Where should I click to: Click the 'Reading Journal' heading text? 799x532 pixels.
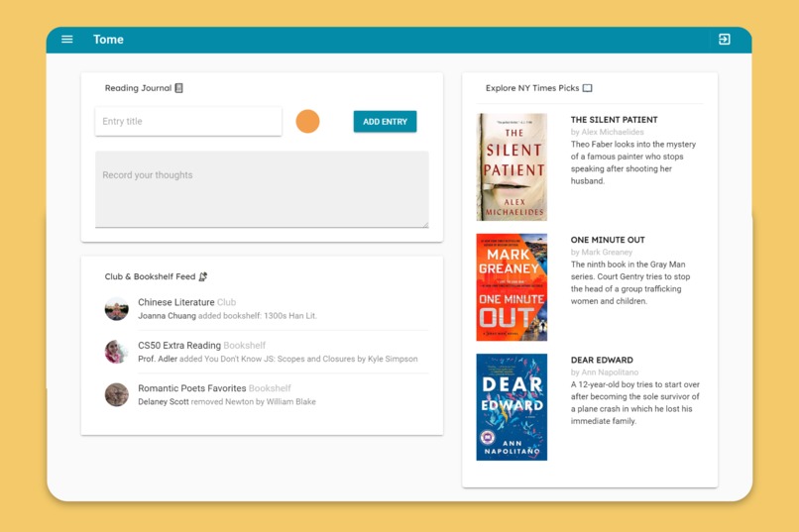[138, 88]
